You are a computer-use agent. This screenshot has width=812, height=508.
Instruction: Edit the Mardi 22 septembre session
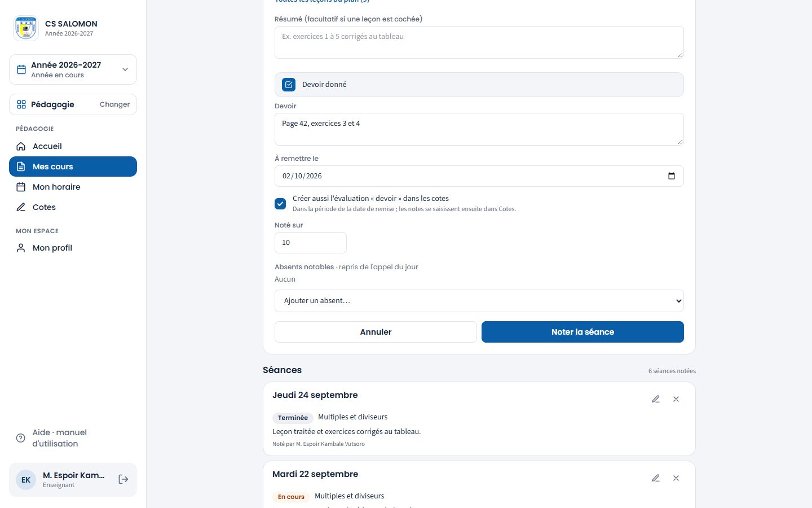click(x=656, y=478)
